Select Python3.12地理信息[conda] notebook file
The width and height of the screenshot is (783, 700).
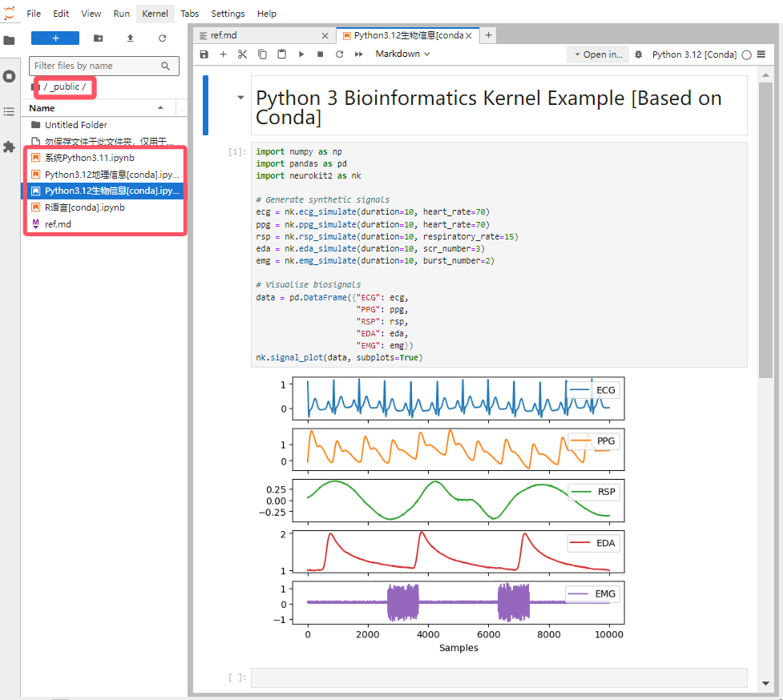point(104,175)
